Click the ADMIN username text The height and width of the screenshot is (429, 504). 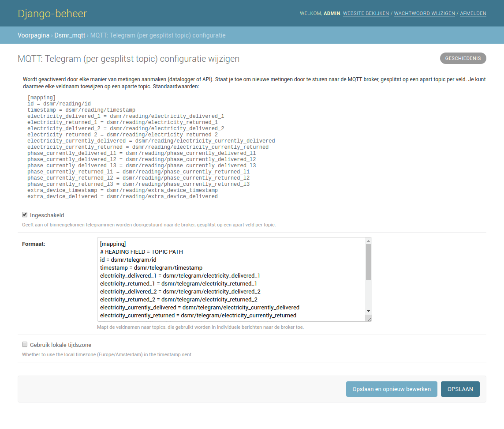tap(332, 14)
